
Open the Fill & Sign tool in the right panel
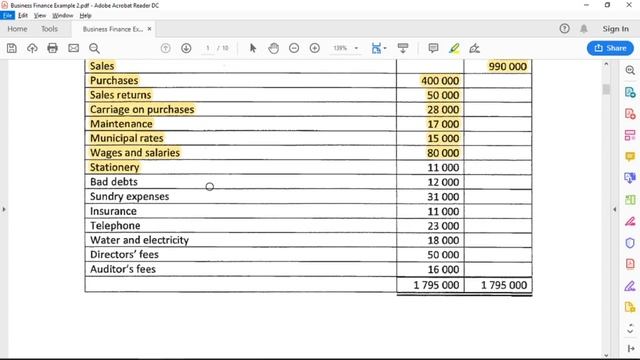(x=630, y=286)
